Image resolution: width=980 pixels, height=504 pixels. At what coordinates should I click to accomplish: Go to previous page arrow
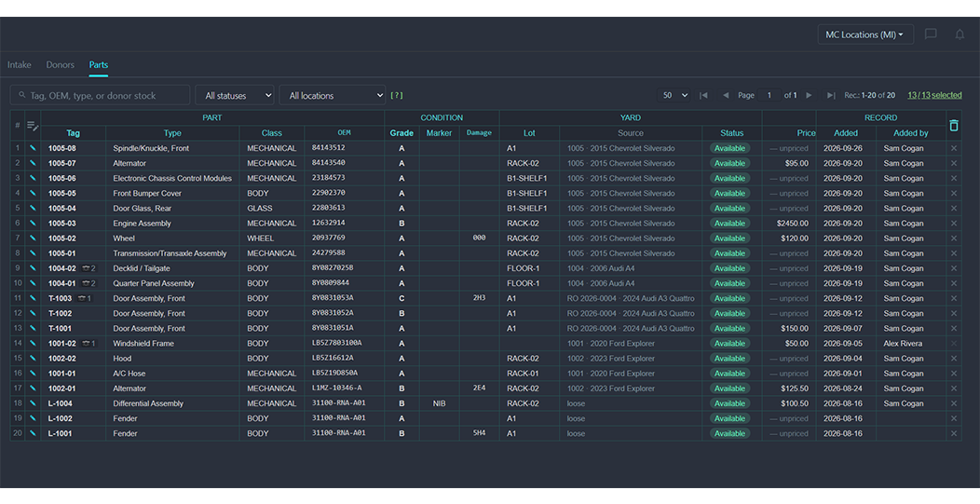pyautogui.click(x=726, y=95)
